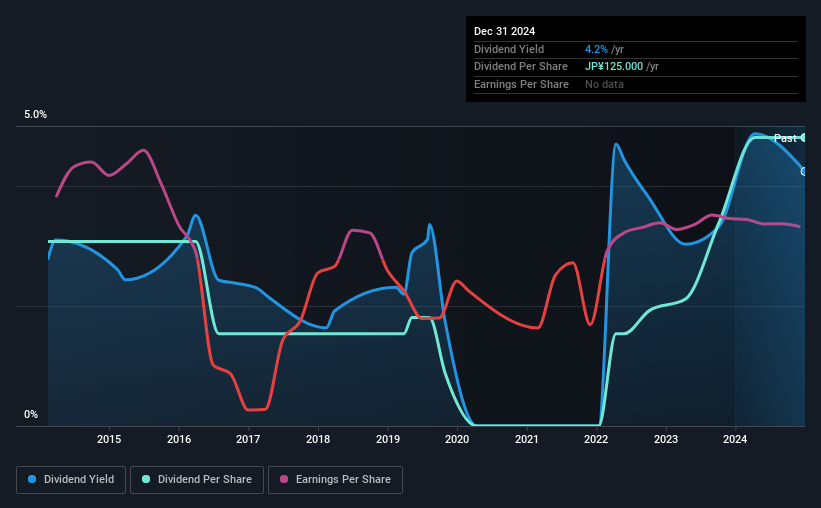Click the pink Earnings Per Share legend dot
Screen dimensions: 821x508
tap(284, 479)
